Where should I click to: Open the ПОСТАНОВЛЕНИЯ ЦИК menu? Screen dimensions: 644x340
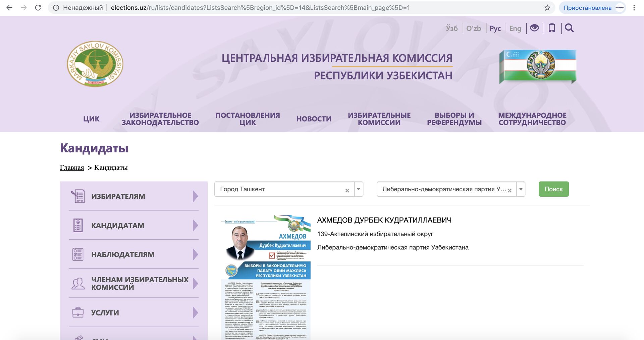pyautogui.click(x=248, y=119)
